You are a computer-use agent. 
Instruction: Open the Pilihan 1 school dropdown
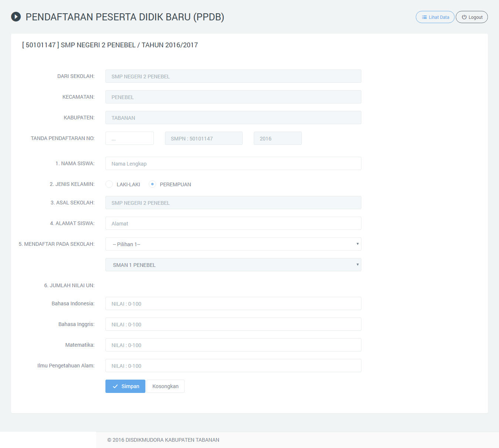(233, 244)
